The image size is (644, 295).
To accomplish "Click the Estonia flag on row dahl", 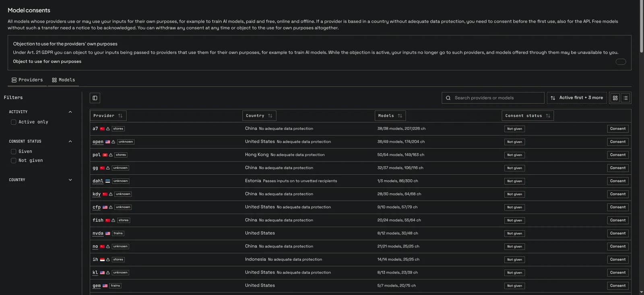I will [107, 181].
